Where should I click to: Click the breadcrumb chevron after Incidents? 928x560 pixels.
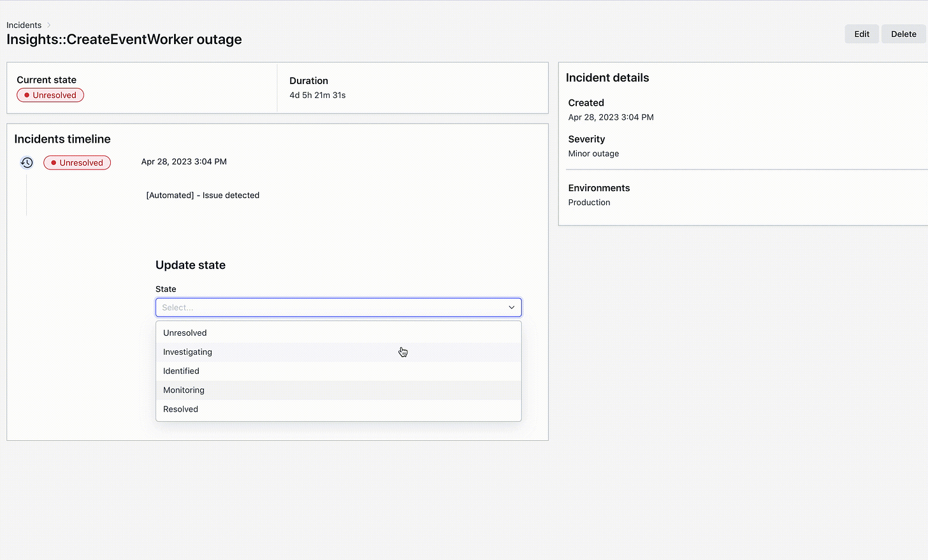point(49,25)
